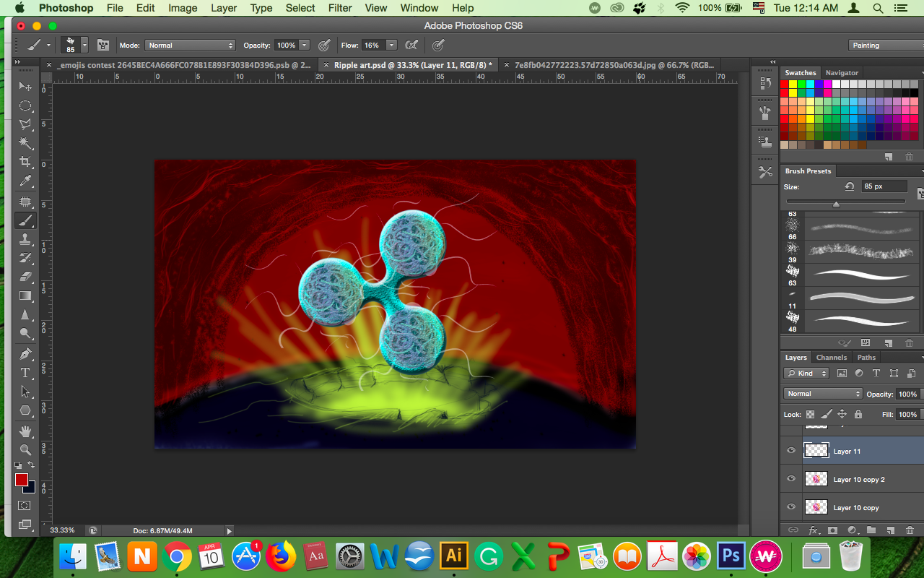Set the foreground color swatch
The image size is (924, 578).
point(22,480)
